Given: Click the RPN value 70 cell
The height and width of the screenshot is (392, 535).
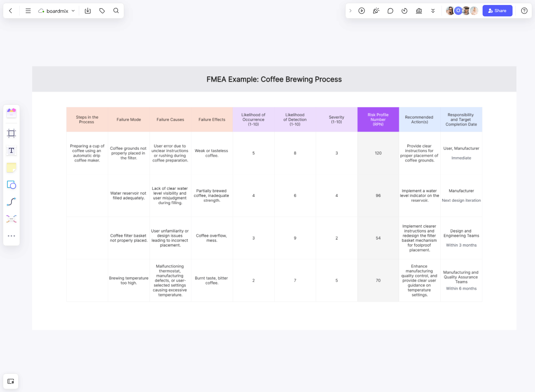Looking at the screenshot, I should point(378,280).
